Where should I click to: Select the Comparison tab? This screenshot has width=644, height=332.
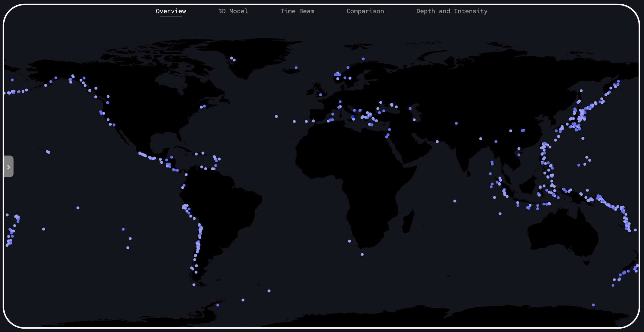pyautogui.click(x=365, y=11)
